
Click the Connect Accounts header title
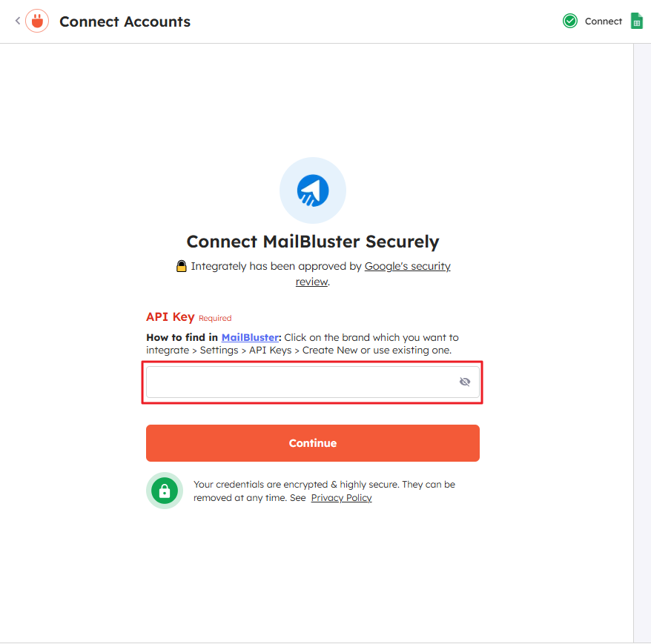(x=125, y=21)
